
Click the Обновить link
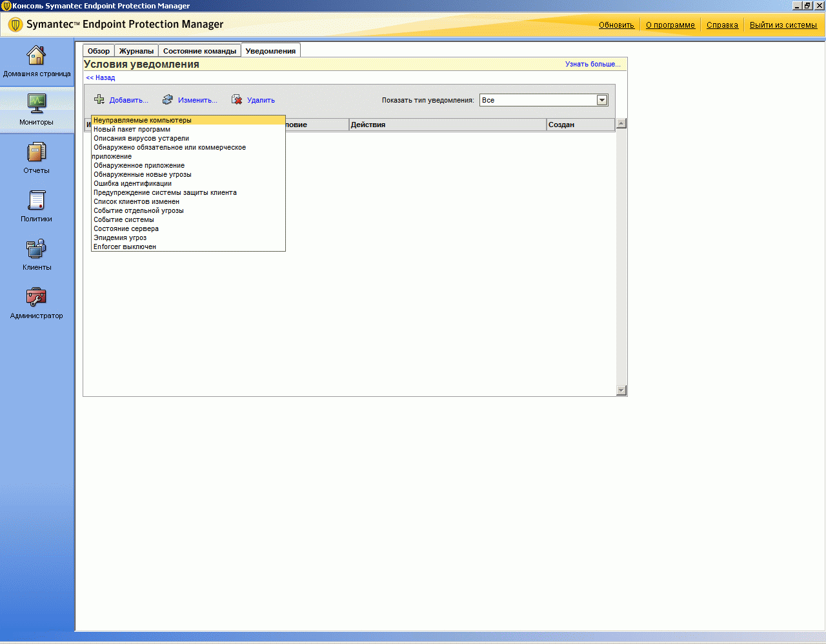(616, 25)
